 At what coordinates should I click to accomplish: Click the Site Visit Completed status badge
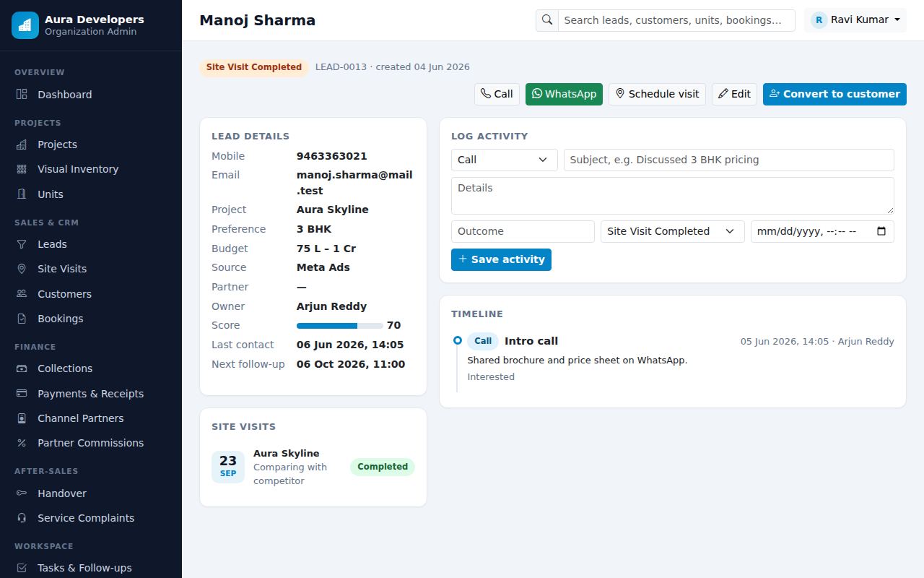(x=254, y=67)
